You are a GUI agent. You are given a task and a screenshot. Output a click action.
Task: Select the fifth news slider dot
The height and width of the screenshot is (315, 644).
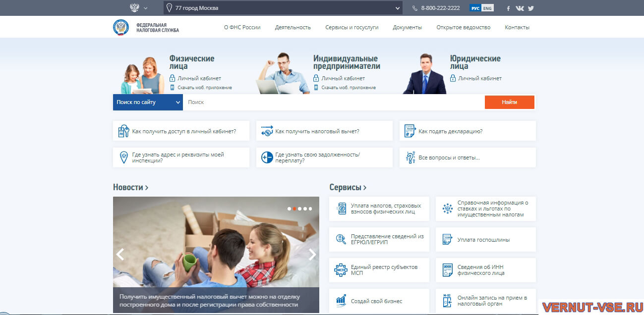point(311,209)
